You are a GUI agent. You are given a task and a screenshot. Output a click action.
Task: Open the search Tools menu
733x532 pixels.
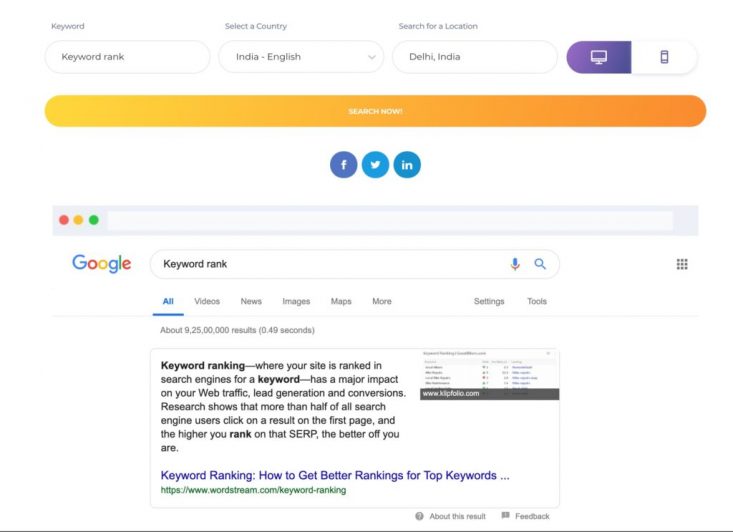[537, 302]
